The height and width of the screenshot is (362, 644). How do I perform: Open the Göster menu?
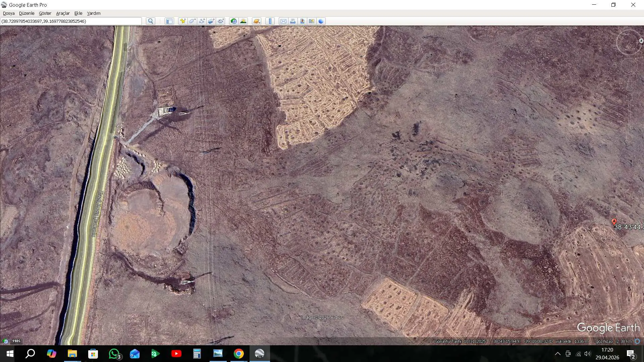[45, 13]
